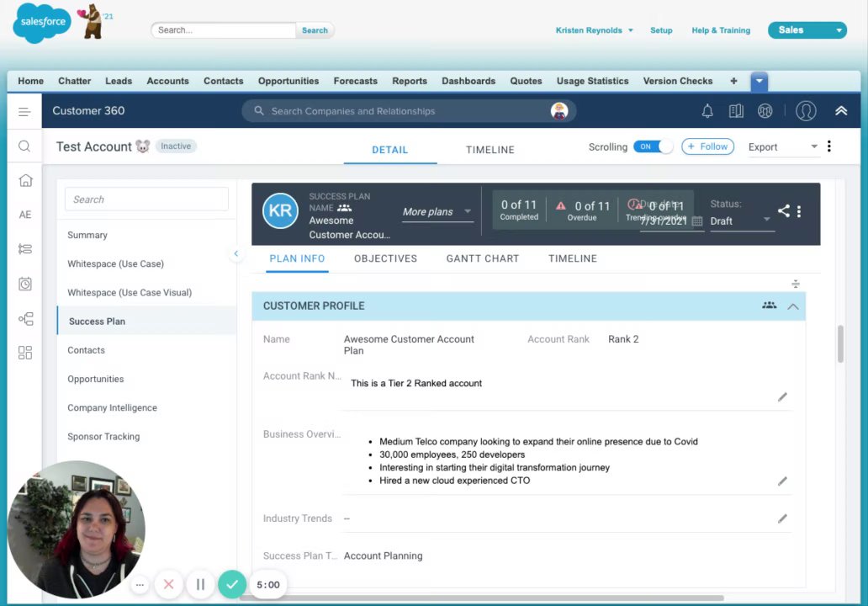Click the people icon in Customer Profile header
The width and height of the screenshot is (868, 606).
coord(769,306)
